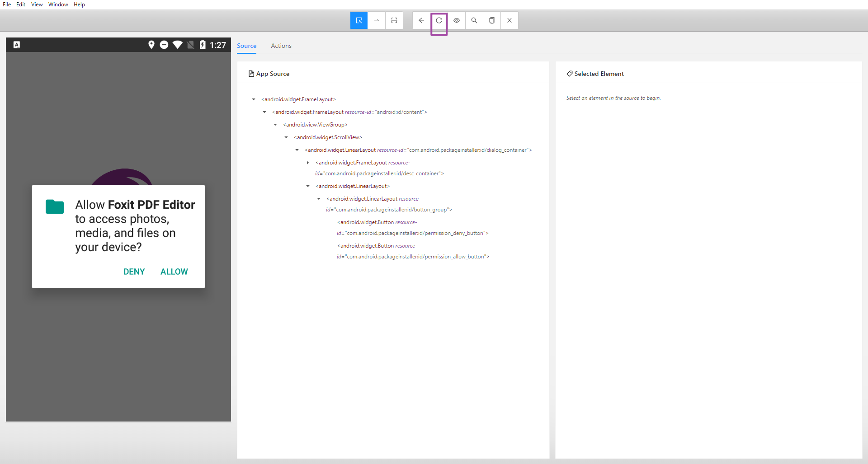Open the Window menu
868x464 pixels.
[x=58, y=5]
